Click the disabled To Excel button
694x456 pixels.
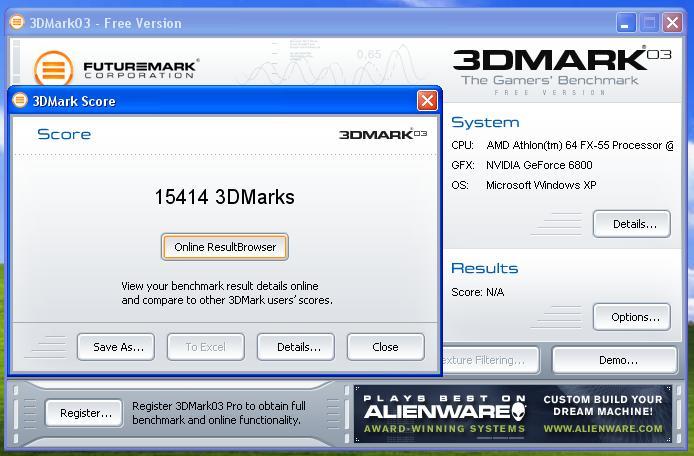click(206, 347)
